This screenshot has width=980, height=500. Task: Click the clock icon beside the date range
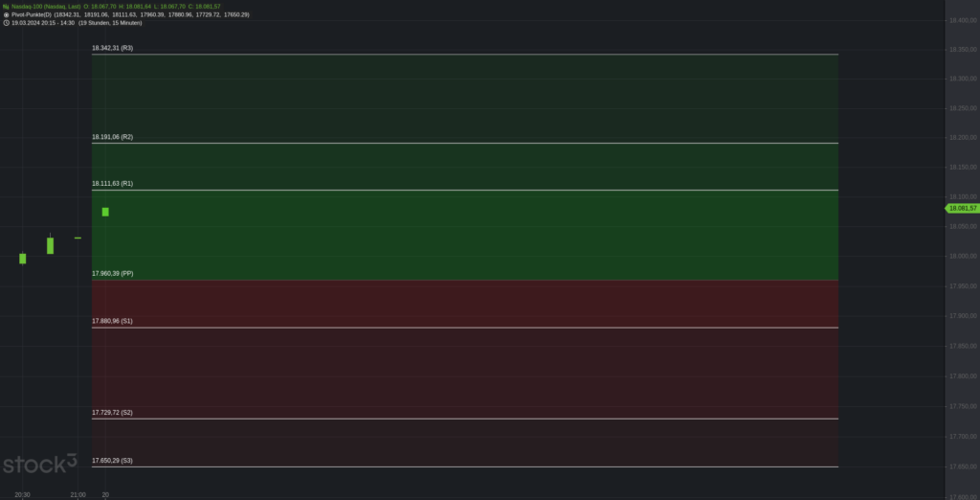(x=6, y=22)
